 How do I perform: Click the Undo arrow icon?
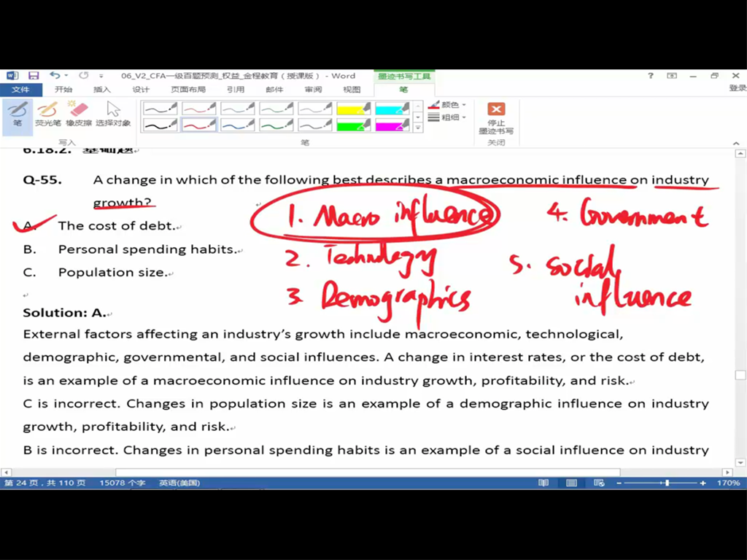(55, 75)
